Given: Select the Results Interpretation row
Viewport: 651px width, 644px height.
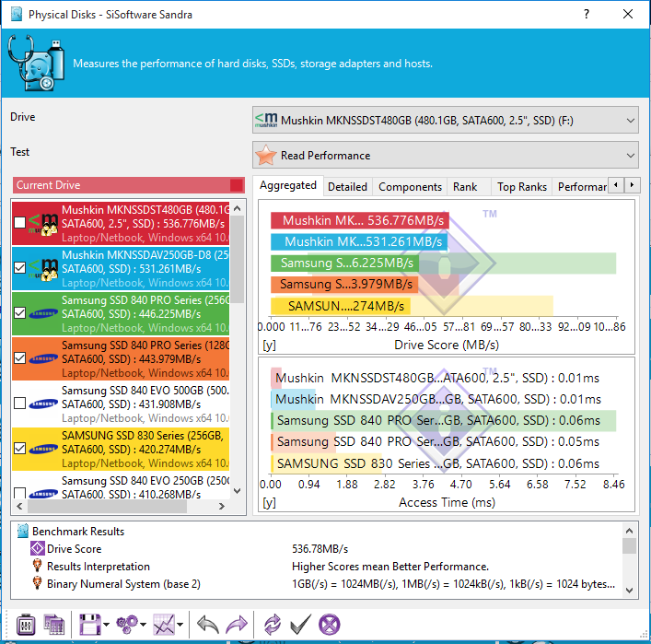Looking at the screenshot, I should [x=318, y=566].
